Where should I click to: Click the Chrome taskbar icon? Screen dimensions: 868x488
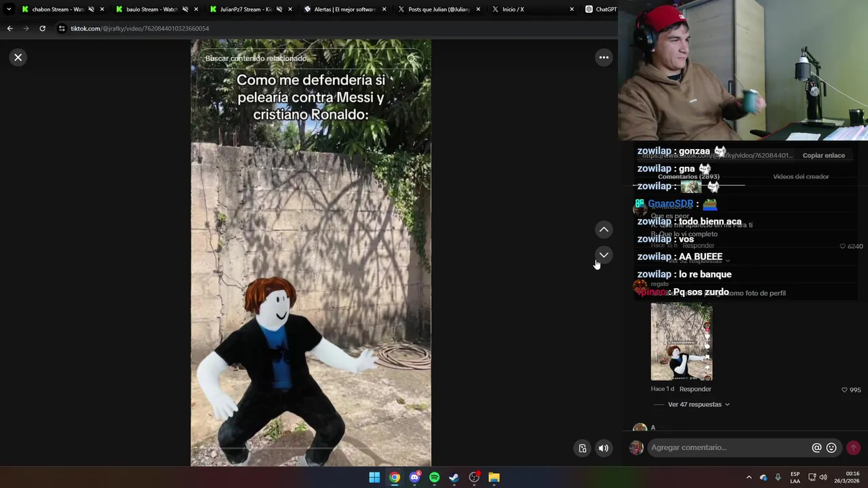394,478
